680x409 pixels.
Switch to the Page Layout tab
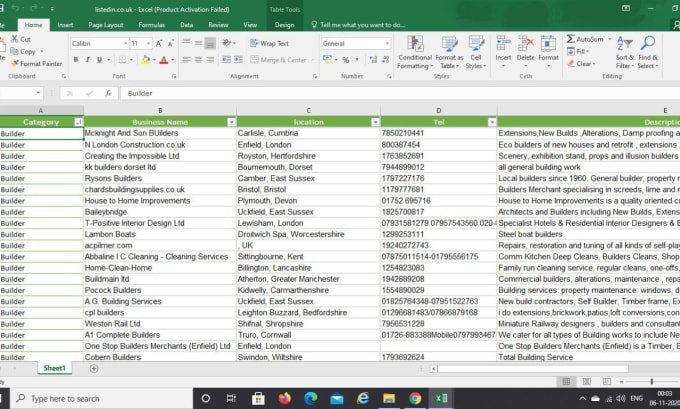tap(106, 25)
